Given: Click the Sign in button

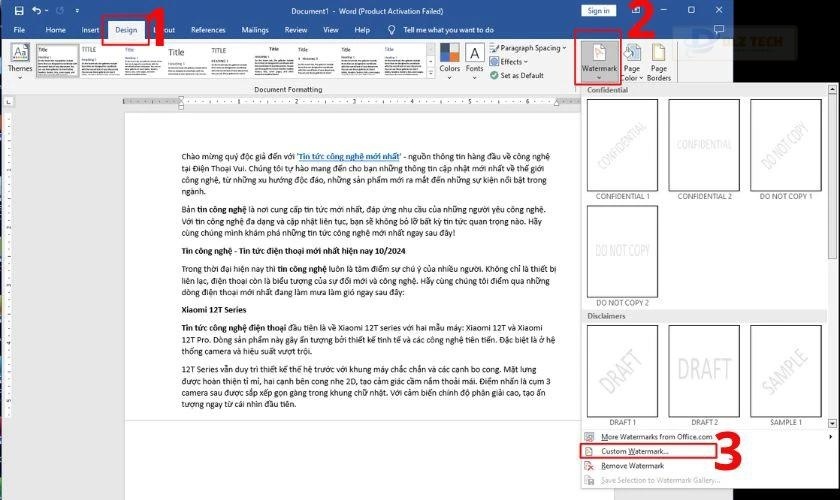Looking at the screenshot, I should point(599,10).
